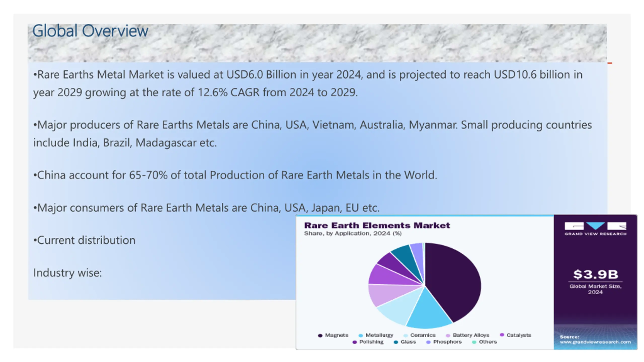Click the Major consumers of Rare Earth Metals bullet

[x=206, y=208]
